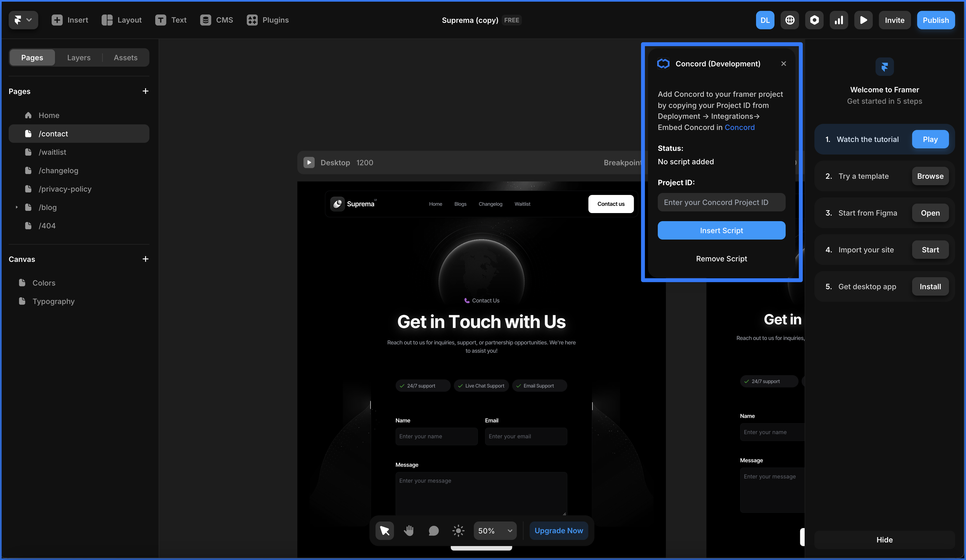The width and height of the screenshot is (966, 560).
Task: Click the globe site settings icon
Action: 790,20
